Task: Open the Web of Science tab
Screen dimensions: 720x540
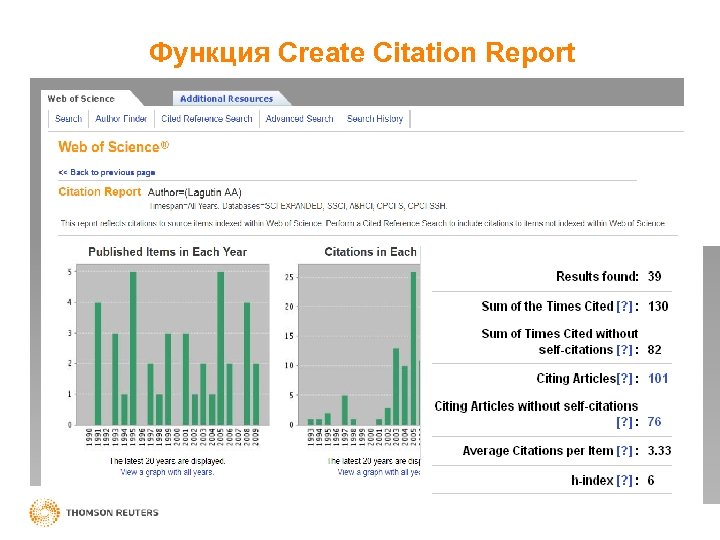Action: tap(81, 99)
